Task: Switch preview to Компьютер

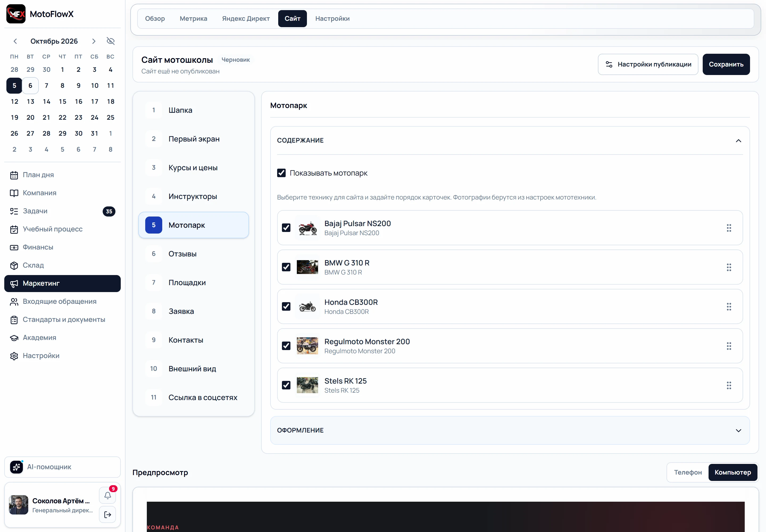Action: (733, 472)
